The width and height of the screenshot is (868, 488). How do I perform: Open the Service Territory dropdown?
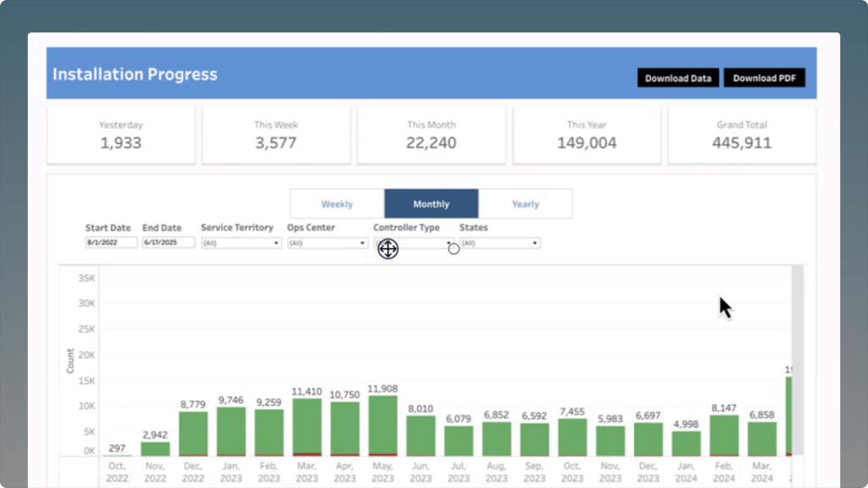point(241,243)
